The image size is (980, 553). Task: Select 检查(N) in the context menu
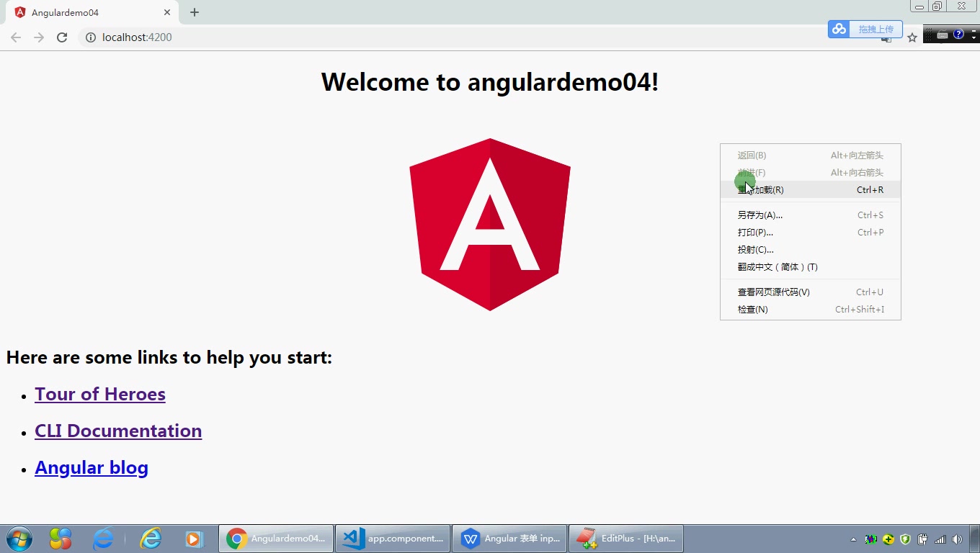pos(811,310)
